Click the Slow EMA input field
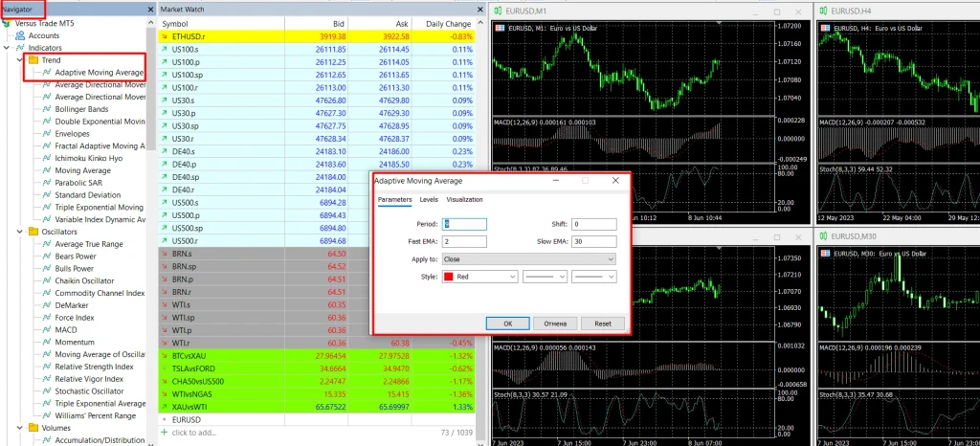Image resolution: width=980 pixels, height=446 pixels. click(593, 242)
